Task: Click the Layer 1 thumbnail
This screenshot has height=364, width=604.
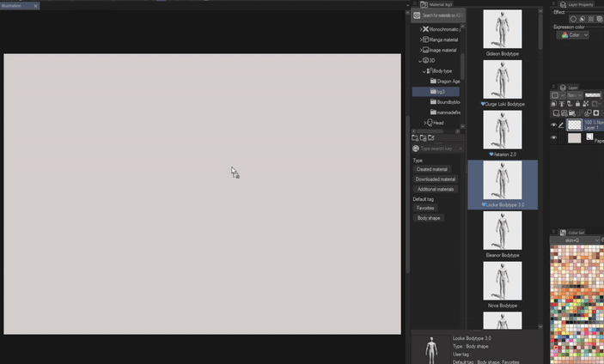Action: click(x=574, y=124)
